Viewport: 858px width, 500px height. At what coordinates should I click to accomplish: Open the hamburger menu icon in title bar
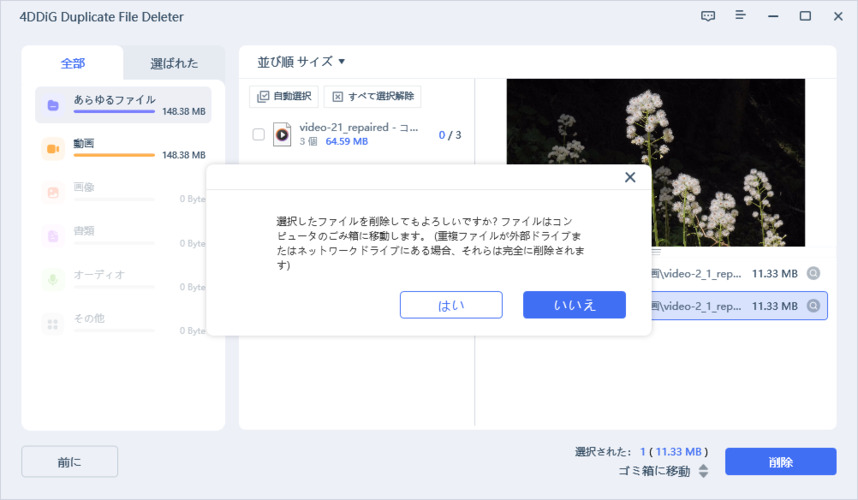(740, 15)
